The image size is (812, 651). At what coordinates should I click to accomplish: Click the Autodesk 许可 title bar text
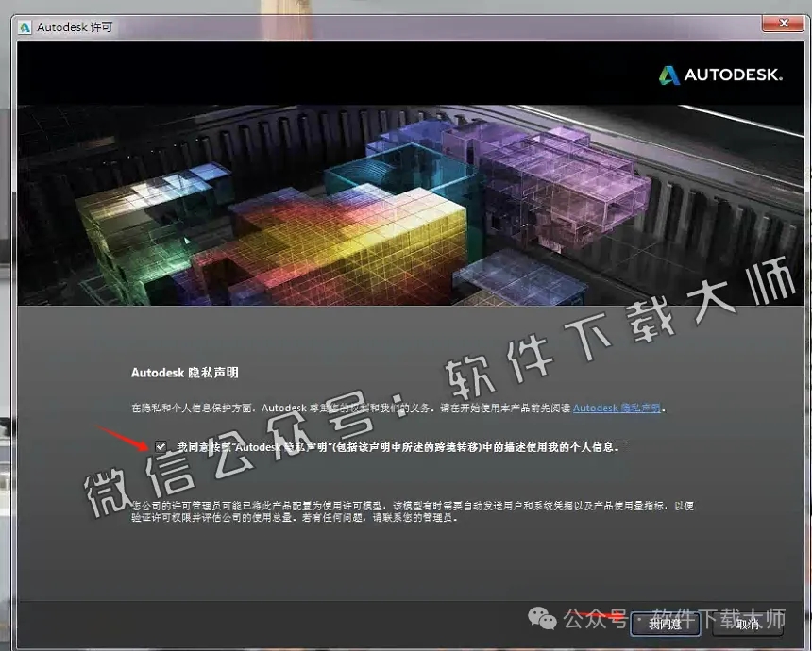[x=74, y=27]
